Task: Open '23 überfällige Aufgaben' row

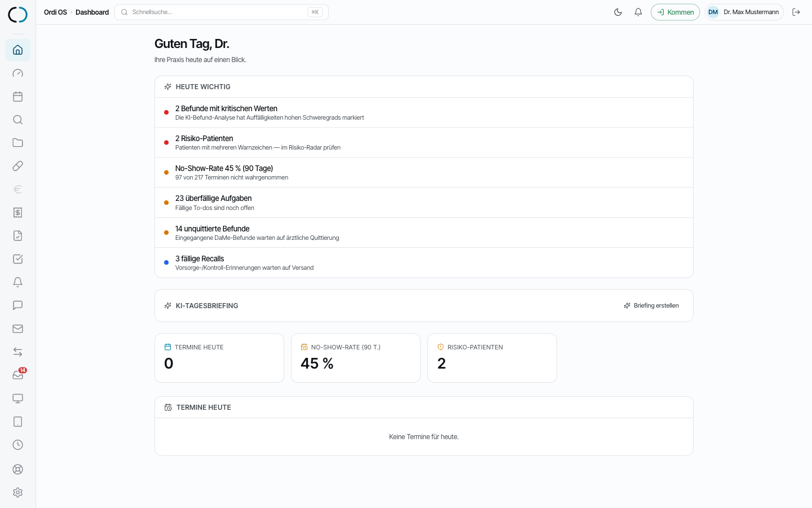Action: [424, 203]
